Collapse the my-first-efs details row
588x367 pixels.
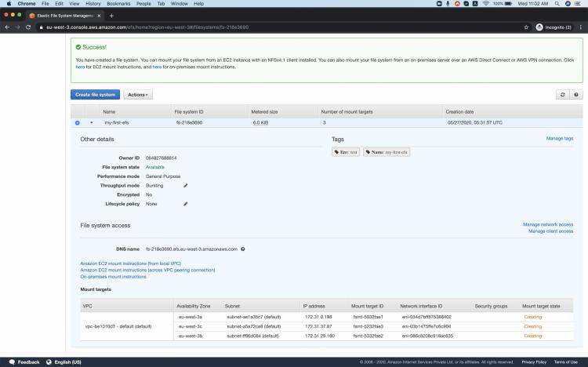91,122
